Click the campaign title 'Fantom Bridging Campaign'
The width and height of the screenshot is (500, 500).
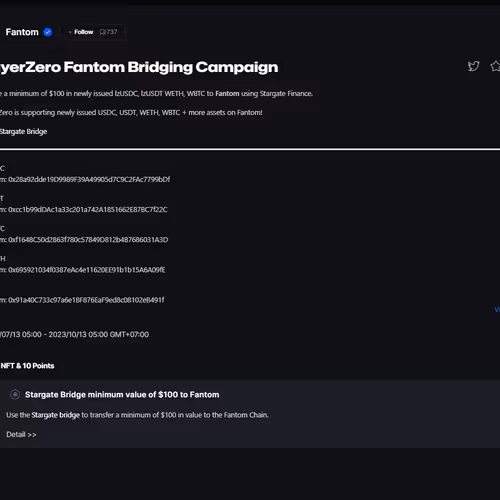point(139,67)
